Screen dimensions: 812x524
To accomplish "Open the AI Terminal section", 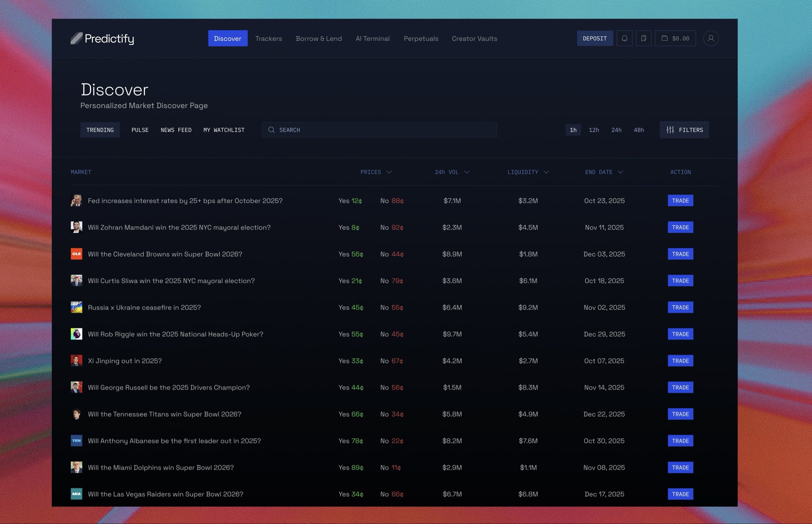I will tap(372, 38).
